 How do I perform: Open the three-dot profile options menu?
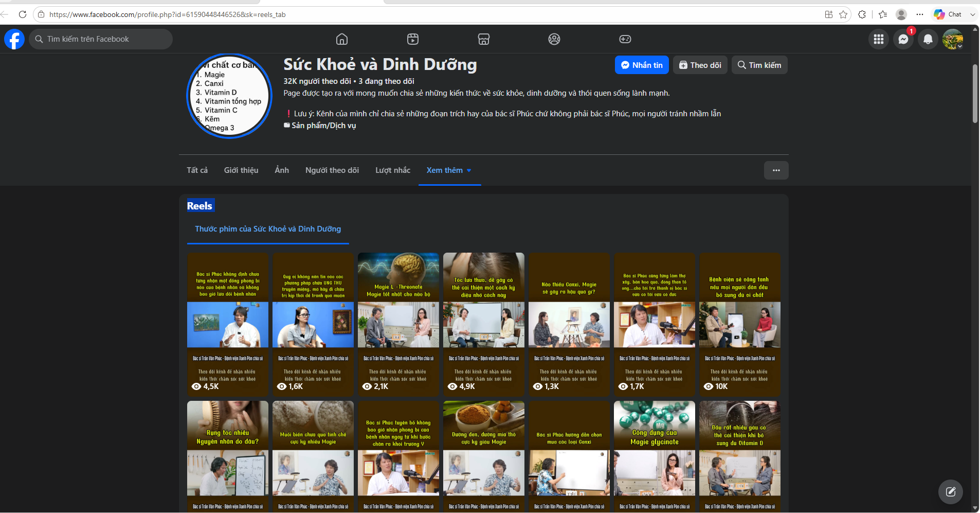click(776, 170)
